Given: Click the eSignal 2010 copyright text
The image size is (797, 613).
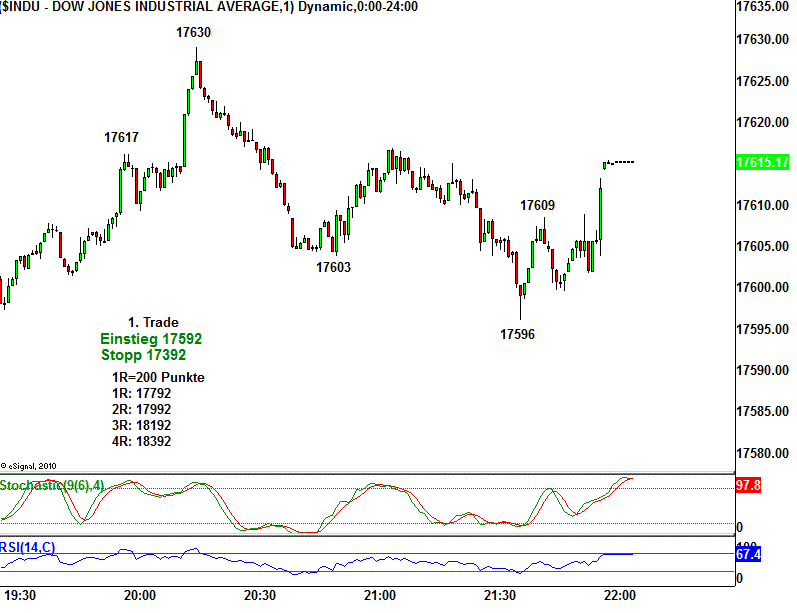Looking at the screenshot, I should pos(30,465).
